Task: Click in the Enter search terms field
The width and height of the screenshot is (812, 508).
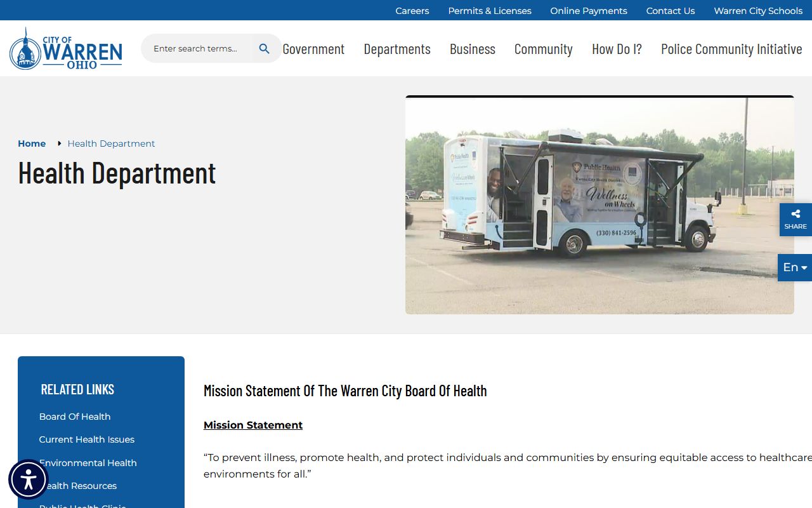Action: (198, 49)
